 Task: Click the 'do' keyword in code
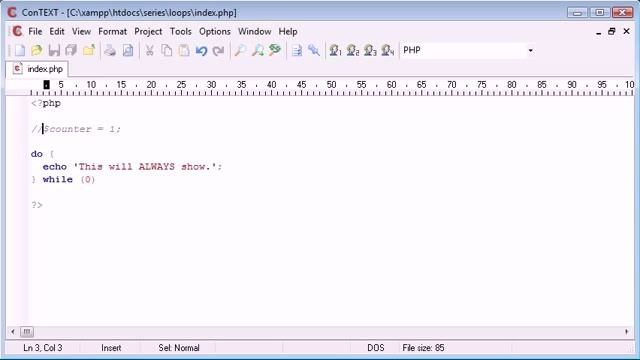coord(37,154)
